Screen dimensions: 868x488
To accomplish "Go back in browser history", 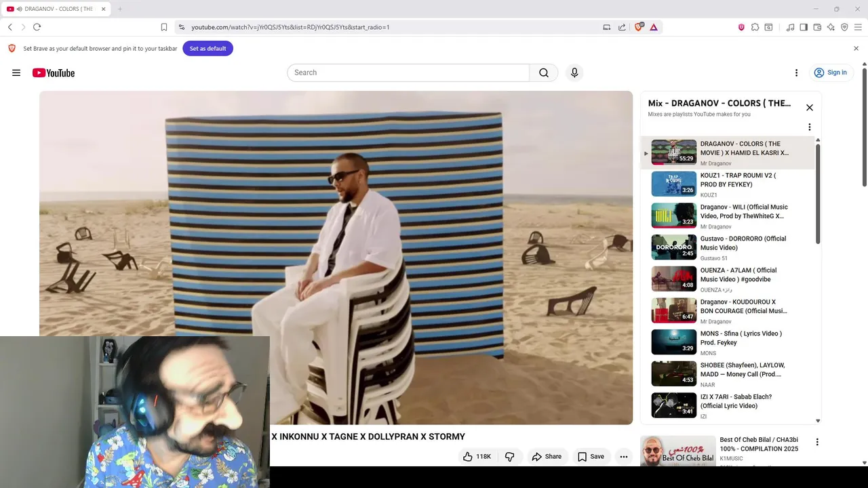I will tap(10, 27).
